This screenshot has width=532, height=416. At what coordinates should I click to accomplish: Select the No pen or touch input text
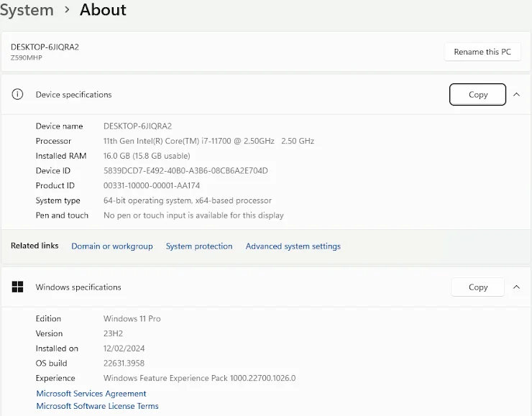(193, 216)
